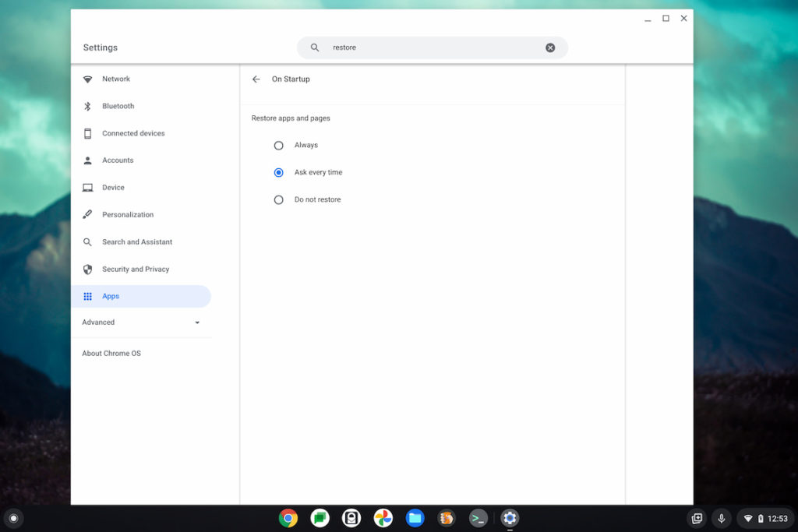Click the Settings title text
798x532 pixels.
coord(101,48)
